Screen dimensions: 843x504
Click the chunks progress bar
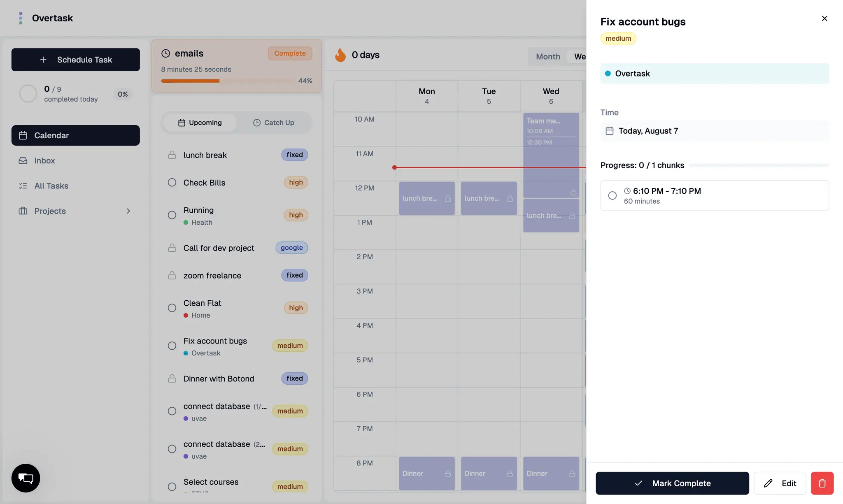[x=759, y=165]
